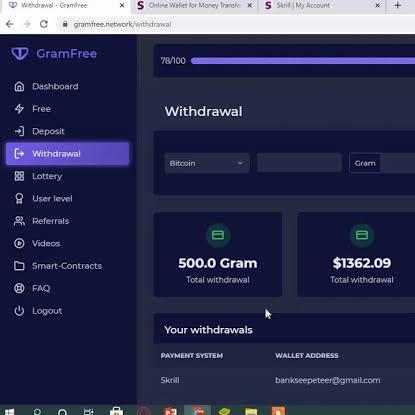Image resolution: width=415 pixels, height=415 pixels.
Task: Close the Withdrawal - GramFree tab
Action: click(x=122, y=6)
